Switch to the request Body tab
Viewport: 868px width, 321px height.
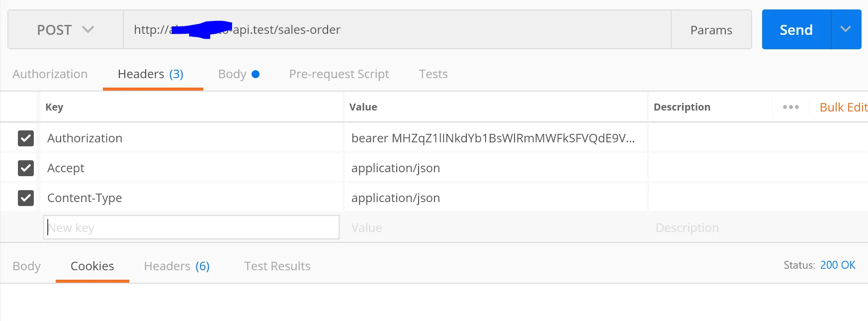[x=232, y=74]
